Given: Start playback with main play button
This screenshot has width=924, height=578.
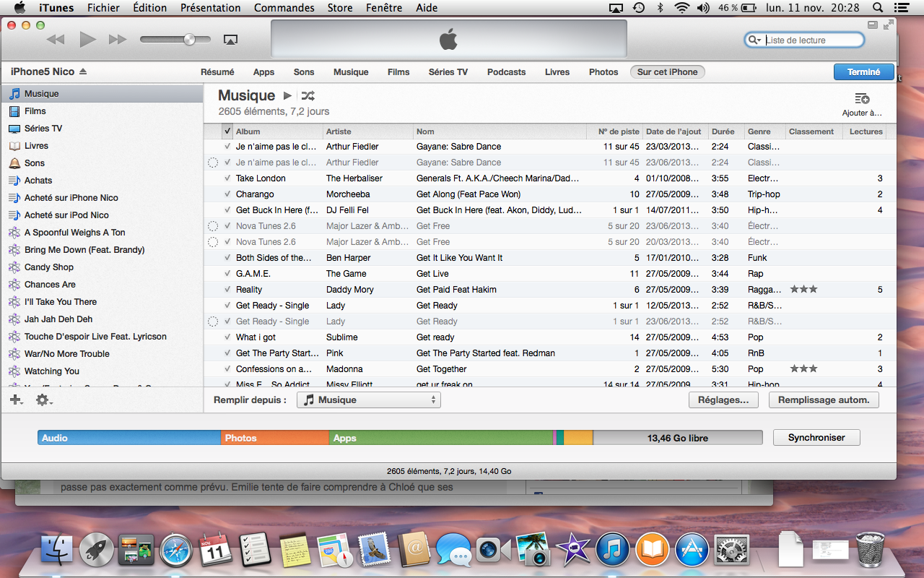Looking at the screenshot, I should click(x=87, y=40).
